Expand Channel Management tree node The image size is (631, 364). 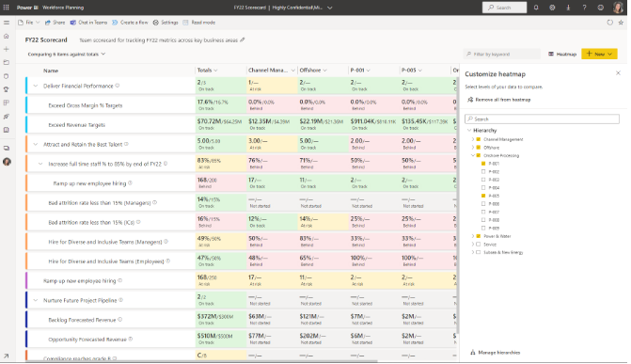coord(473,139)
